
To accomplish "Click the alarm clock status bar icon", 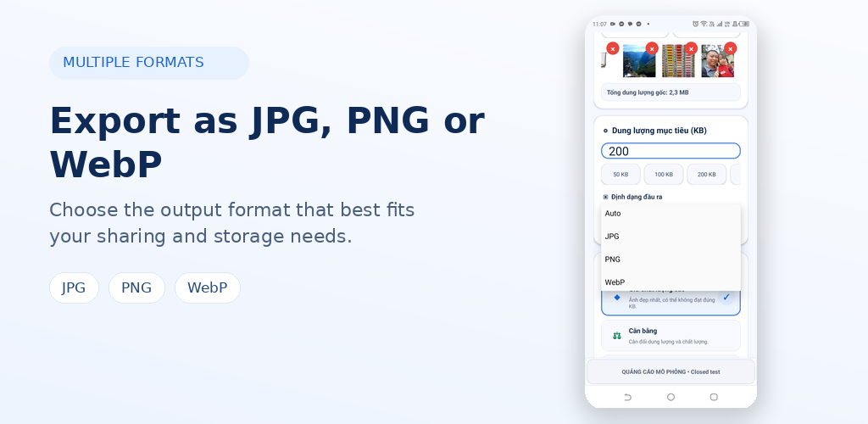I will [x=696, y=24].
